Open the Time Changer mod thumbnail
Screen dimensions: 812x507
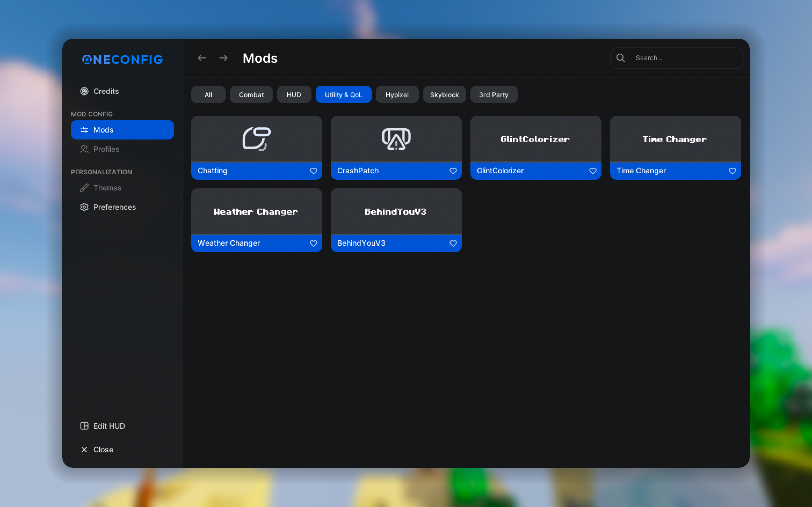pos(675,139)
